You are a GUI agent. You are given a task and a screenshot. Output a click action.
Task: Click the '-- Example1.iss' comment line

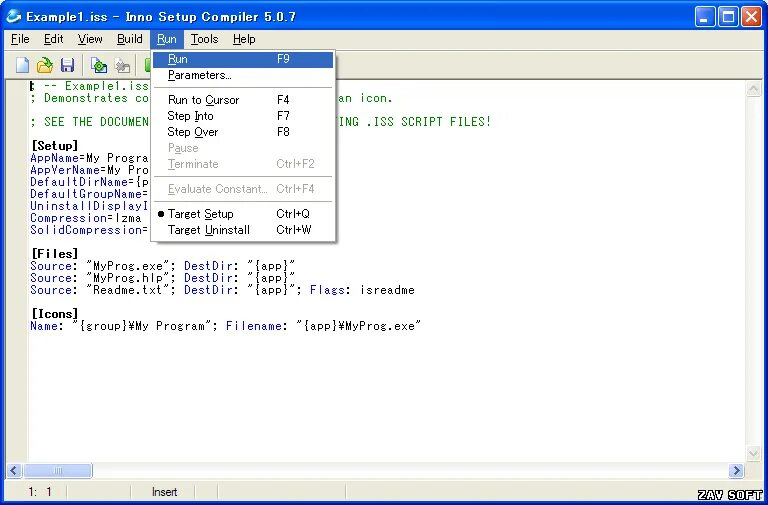[x=89, y=86]
